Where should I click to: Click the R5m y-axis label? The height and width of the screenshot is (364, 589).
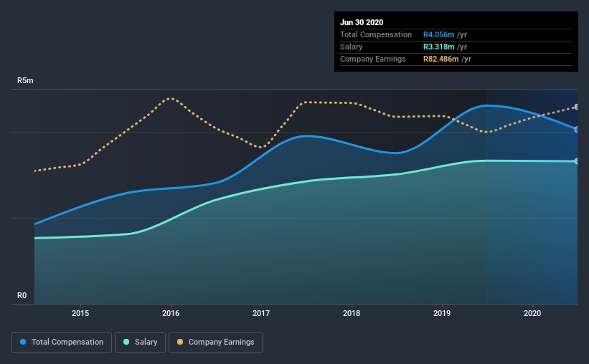pyautogui.click(x=25, y=81)
